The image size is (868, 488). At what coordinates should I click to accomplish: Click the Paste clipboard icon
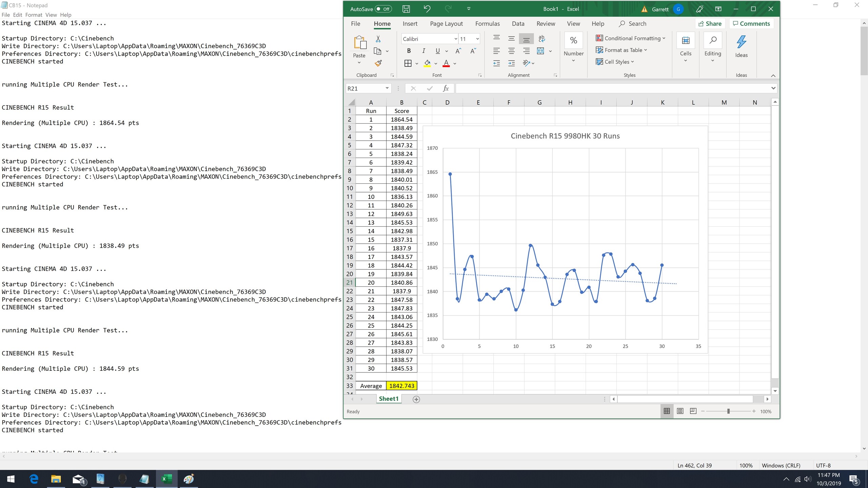(359, 43)
